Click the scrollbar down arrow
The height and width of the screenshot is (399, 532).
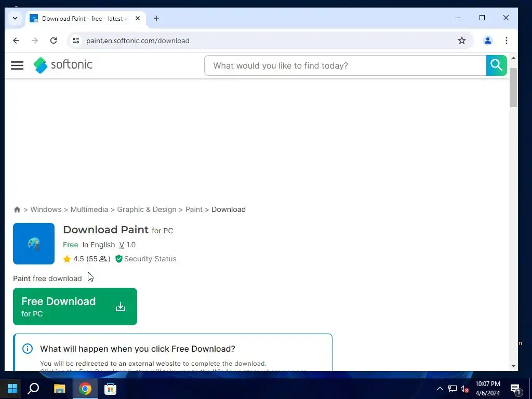click(x=513, y=366)
